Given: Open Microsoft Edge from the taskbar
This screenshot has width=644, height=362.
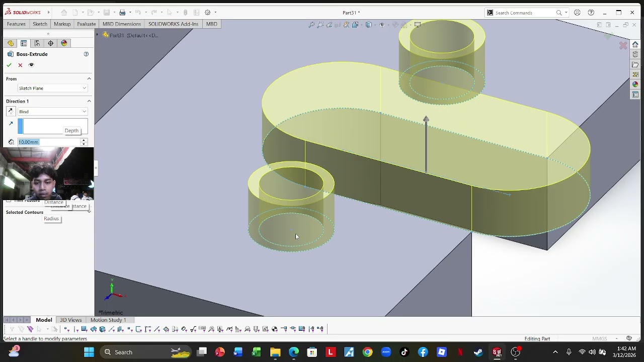Looking at the screenshot, I should 294,352.
